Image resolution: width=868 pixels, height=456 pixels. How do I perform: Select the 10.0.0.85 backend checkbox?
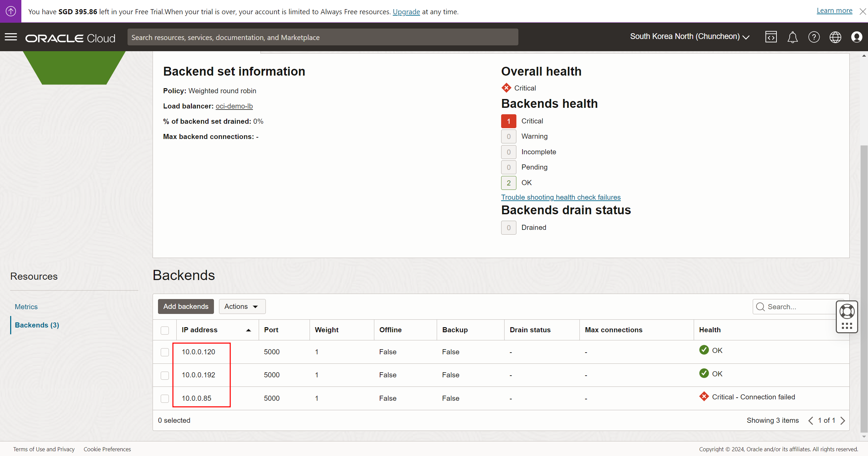point(165,398)
